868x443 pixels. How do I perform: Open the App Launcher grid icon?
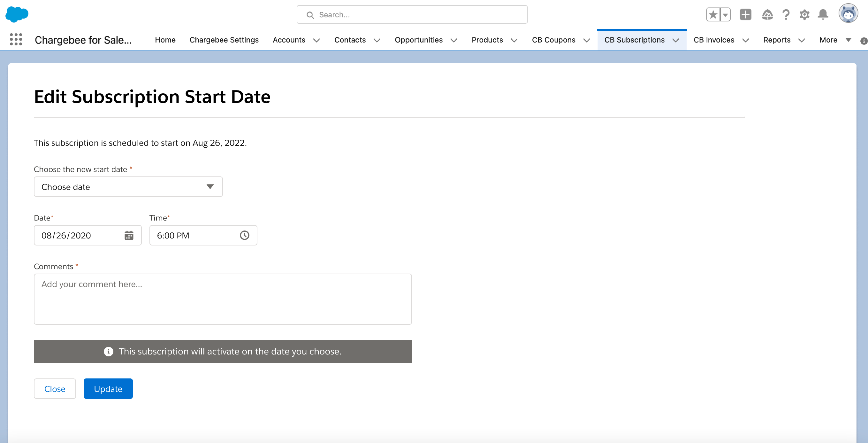click(16, 40)
